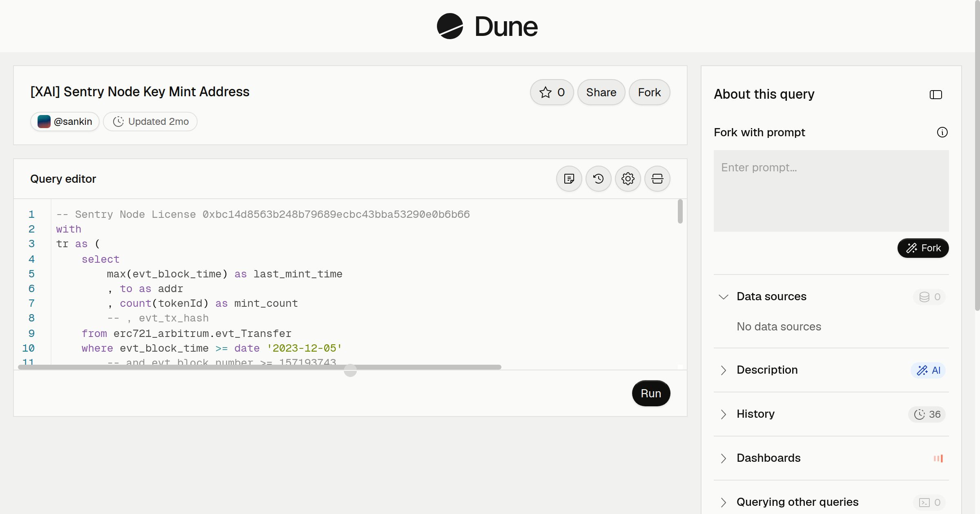Screen dimensions: 980x514
Task: Click the 'Query editor' heading
Action: 63,179
